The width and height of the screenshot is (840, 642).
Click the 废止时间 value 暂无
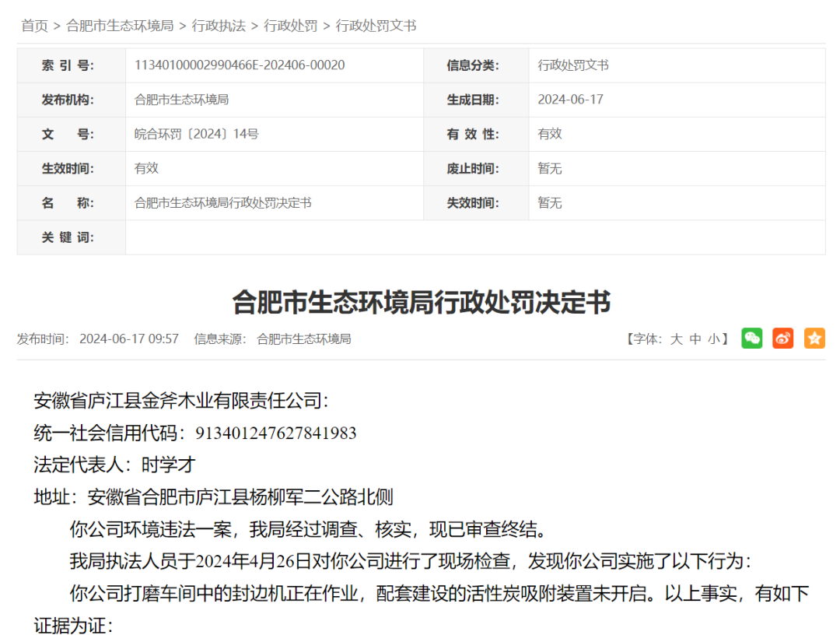[550, 168]
